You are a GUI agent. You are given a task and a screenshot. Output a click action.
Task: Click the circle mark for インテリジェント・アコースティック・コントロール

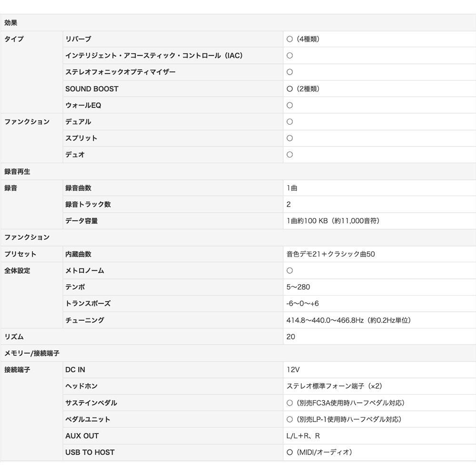(289, 56)
